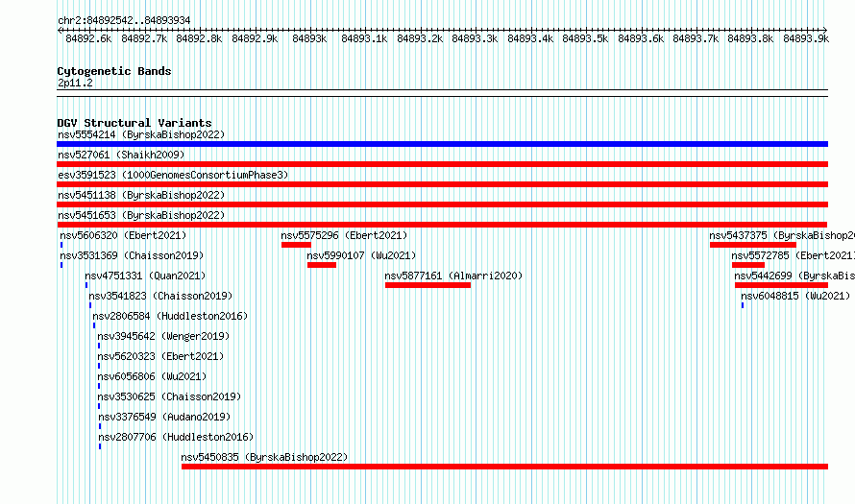Click the 84893k ruler tick label

click(309, 38)
